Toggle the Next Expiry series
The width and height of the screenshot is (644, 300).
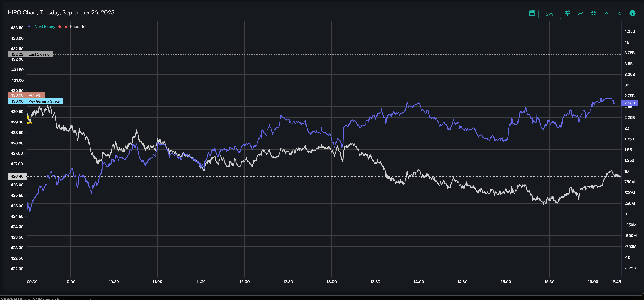(45, 27)
